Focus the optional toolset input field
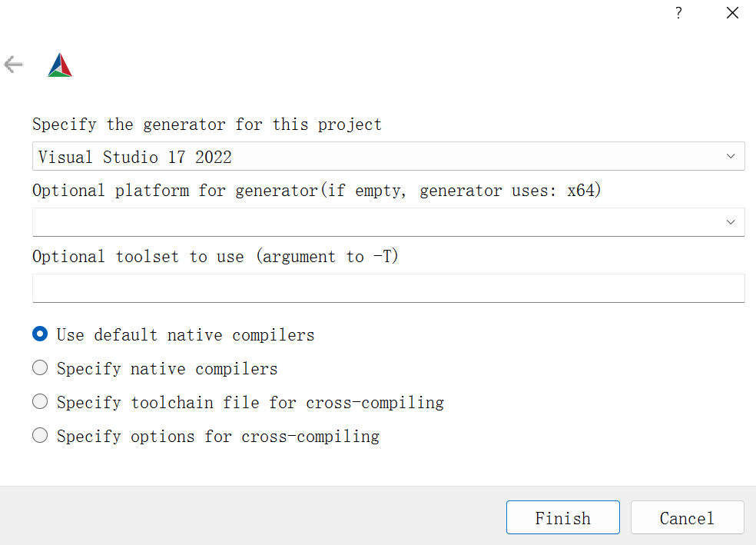The height and width of the screenshot is (545, 756). [x=388, y=288]
